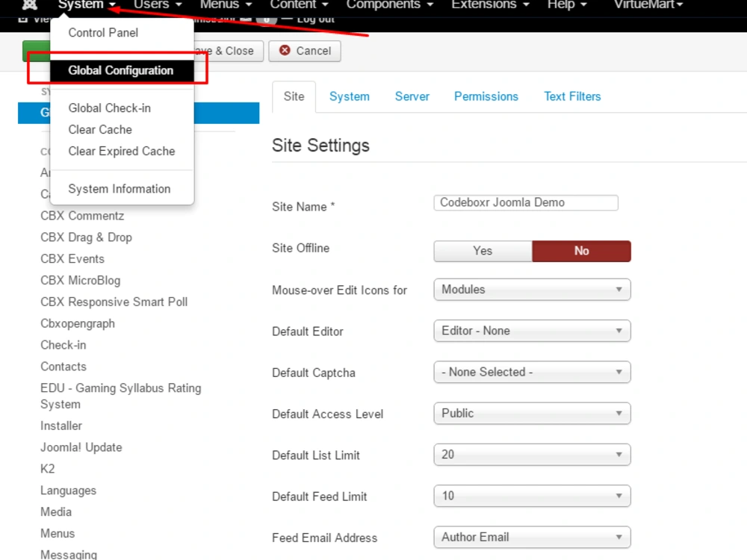This screenshot has height=560, width=747.
Task: Click the Joomla logo icon
Action: (30, 4)
